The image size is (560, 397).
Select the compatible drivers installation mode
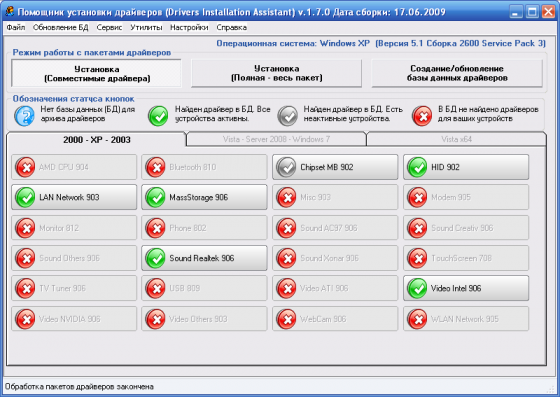[x=96, y=74]
